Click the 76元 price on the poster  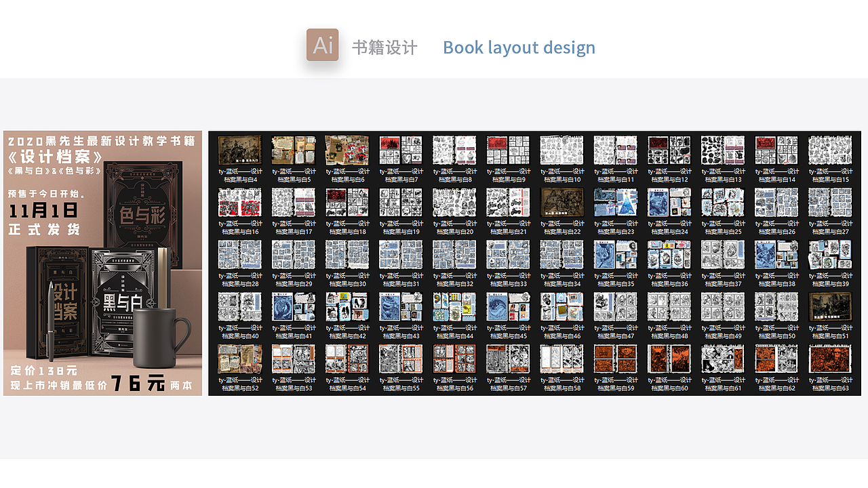pyautogui.click(x=138, y=384)
